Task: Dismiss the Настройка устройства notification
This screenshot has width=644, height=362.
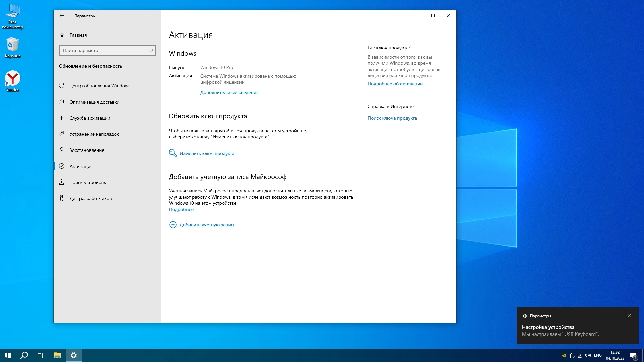Action: point(629,316)
